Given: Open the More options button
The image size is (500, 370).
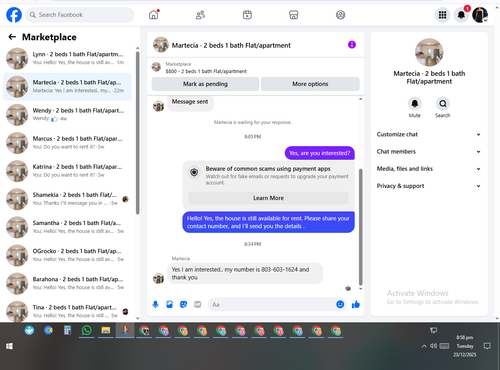Looking at the screenshot, I should [310, 84].
